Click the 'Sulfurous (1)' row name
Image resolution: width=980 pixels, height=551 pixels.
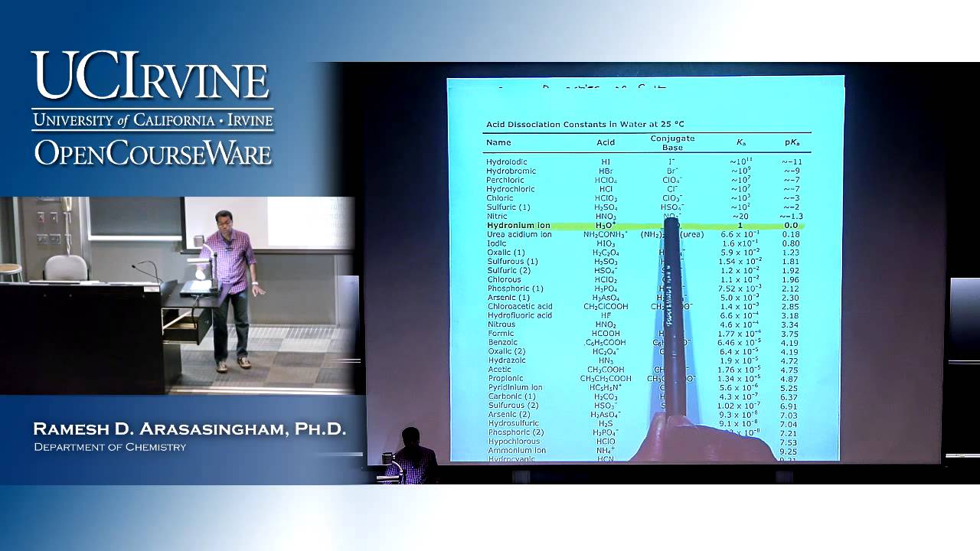point(512,262)
